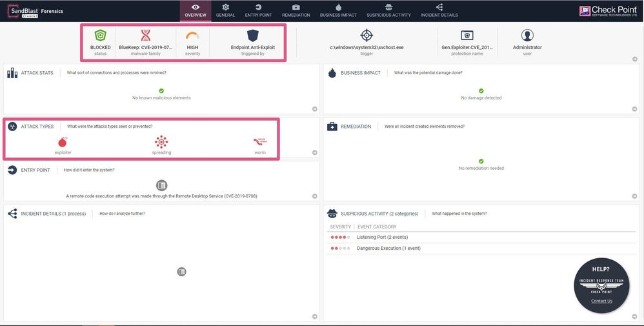Viewport: 644px width, 326px height.
Task: Click the BLOCKED status shield icon
Action: point(100,36)
